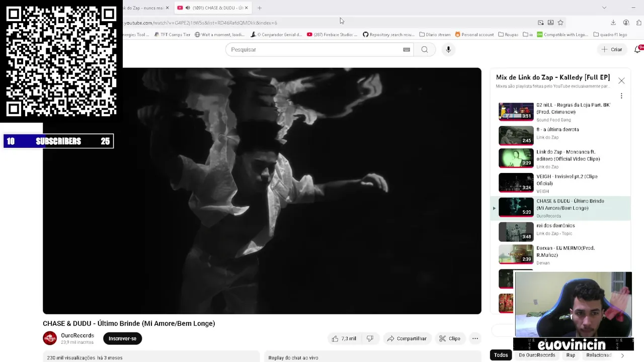Open Personal account bookmark
The width and height of the screenshot is (644, 362).
tap(474, 35)
